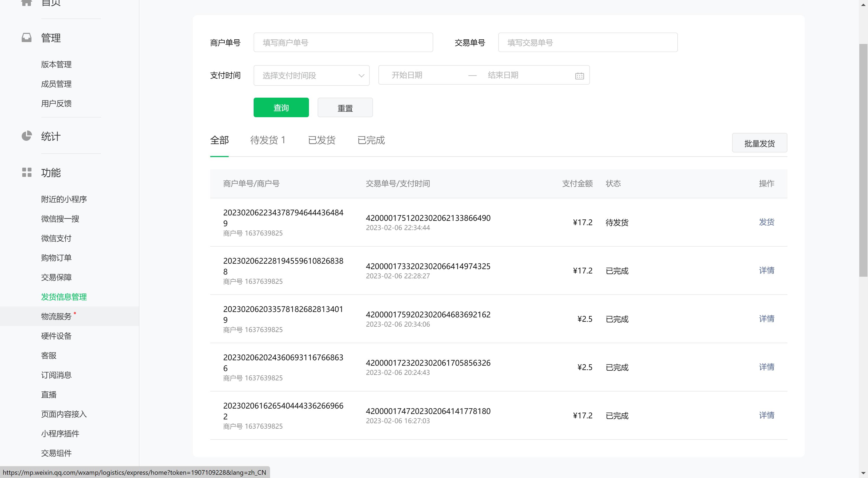868x478 pixels.
Task: Open 微信支付 in the sidebar
Action: pos(56,238)
